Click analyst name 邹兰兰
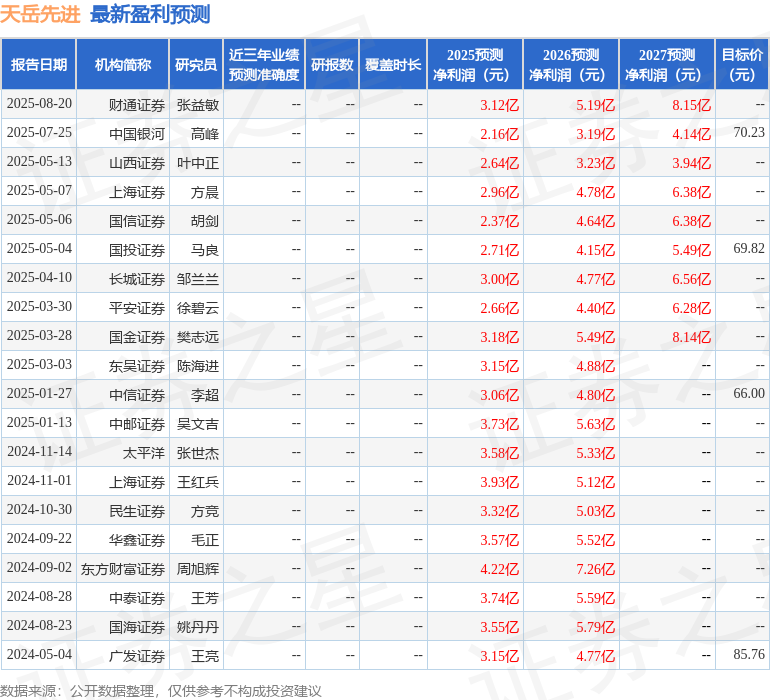Screen dimensions: 770x700 (x=197, y=279)
